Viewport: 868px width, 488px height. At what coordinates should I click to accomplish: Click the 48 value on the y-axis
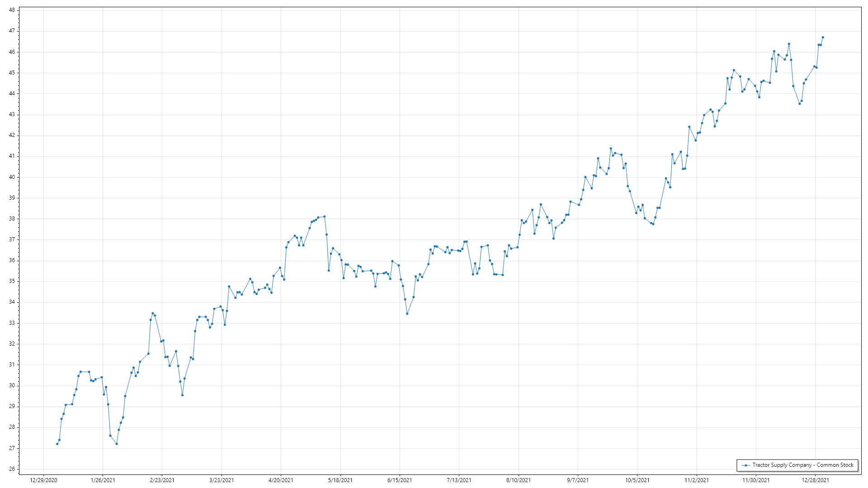point(12,10)
